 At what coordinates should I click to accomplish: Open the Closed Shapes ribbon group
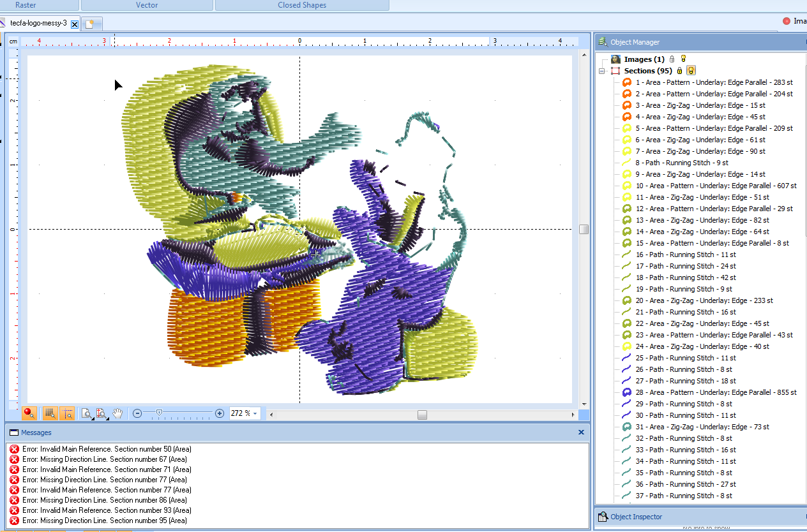tap(302, 5)
